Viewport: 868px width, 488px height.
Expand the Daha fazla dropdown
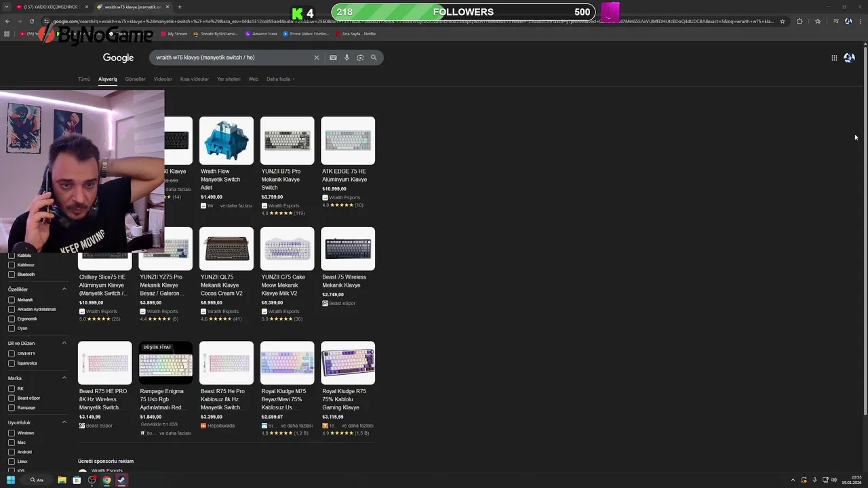(280, 79)
